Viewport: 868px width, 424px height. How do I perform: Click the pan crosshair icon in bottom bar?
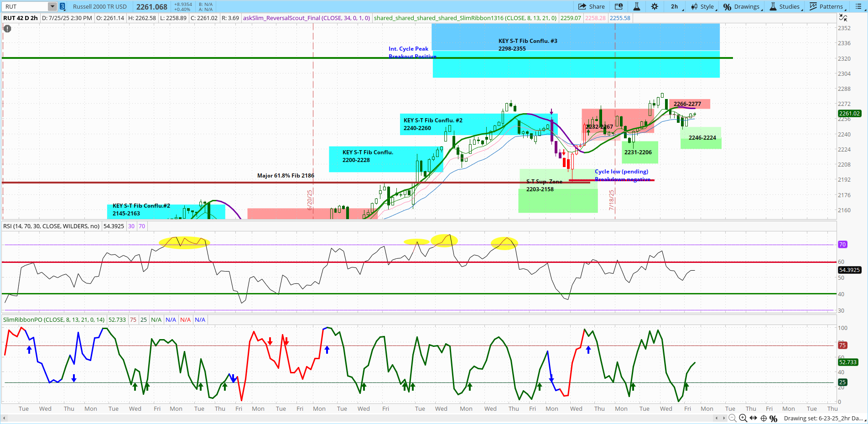tap(764, 418)
